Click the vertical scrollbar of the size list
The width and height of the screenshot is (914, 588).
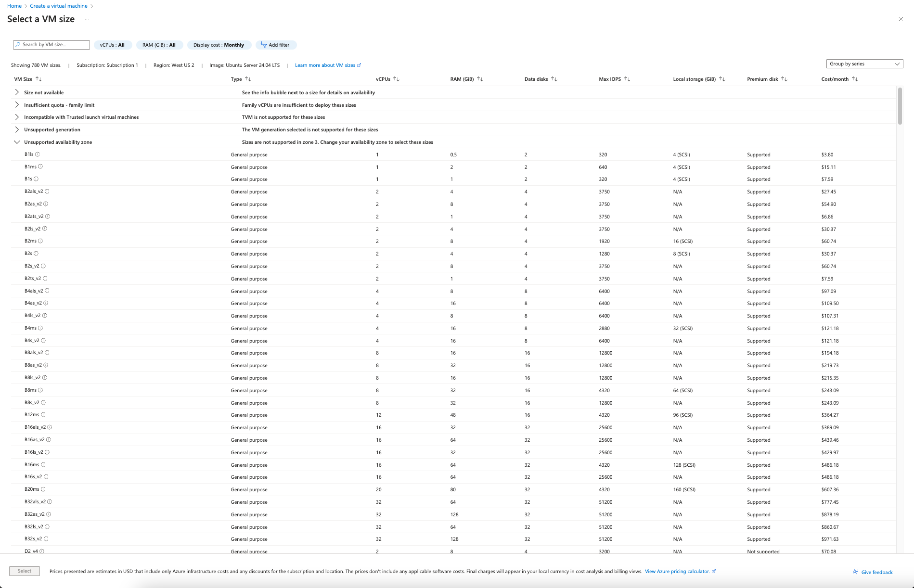[x=900, y=106]
